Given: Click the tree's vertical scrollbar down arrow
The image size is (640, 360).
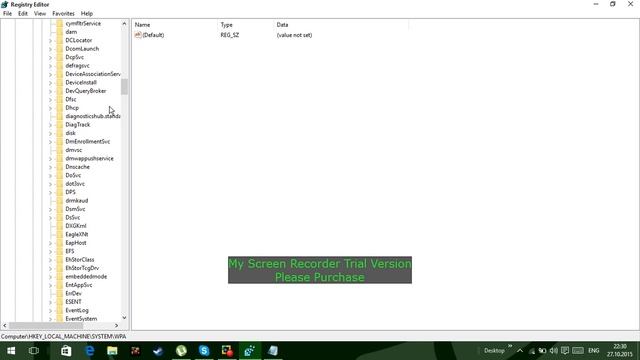Looking at the screenshot, I should [124, 318].
